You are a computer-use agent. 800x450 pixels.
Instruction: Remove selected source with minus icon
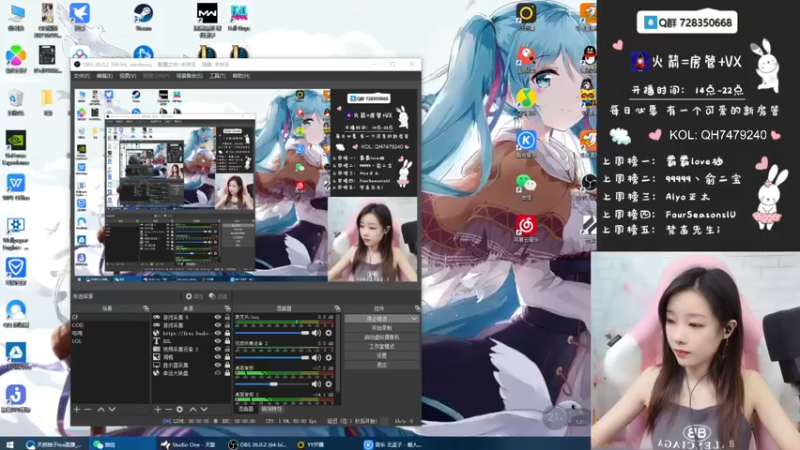click(168, 409)
